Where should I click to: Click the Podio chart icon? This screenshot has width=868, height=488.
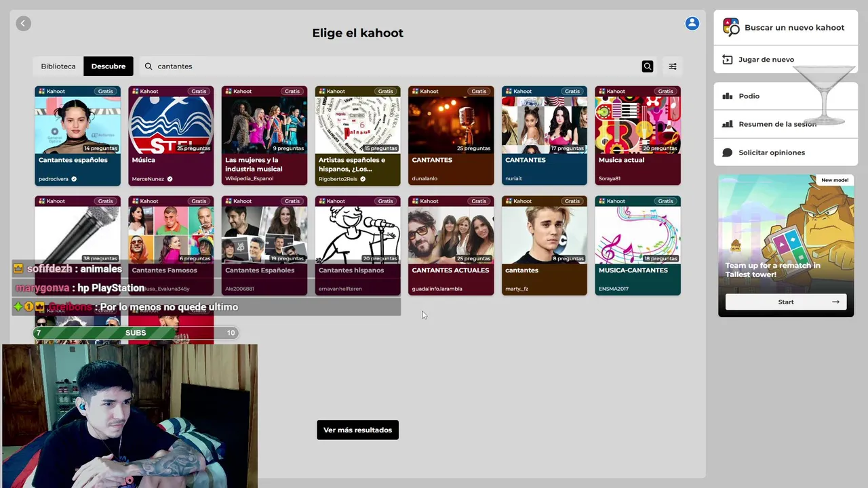(x=728, y=96)
